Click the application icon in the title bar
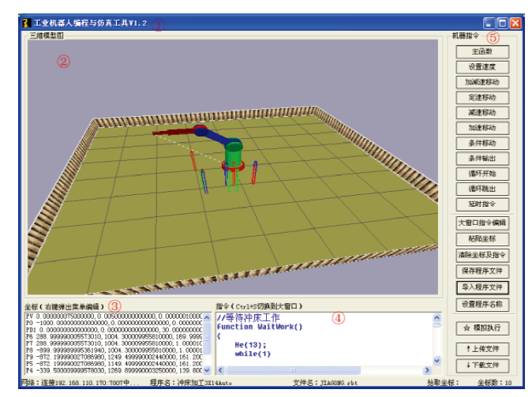 pyautogui.click(x=25, y=24)
